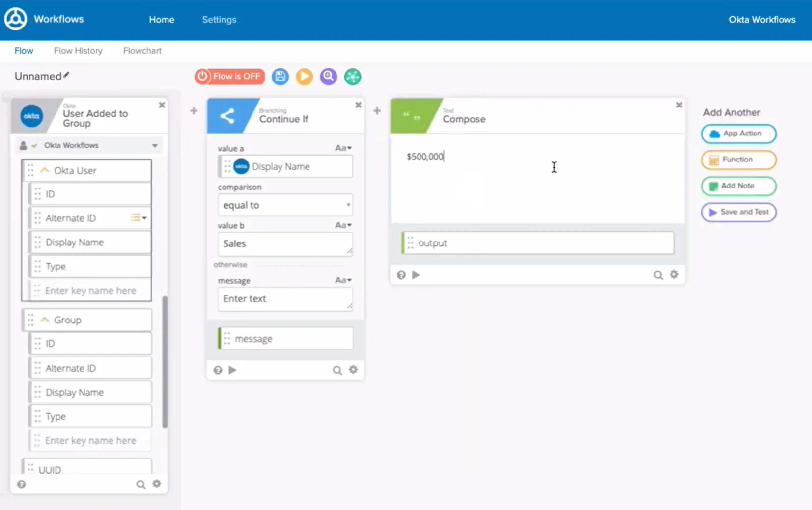
Task: Click the value a Display Name field
Action: pyautogui.click(x=285, y=166)
